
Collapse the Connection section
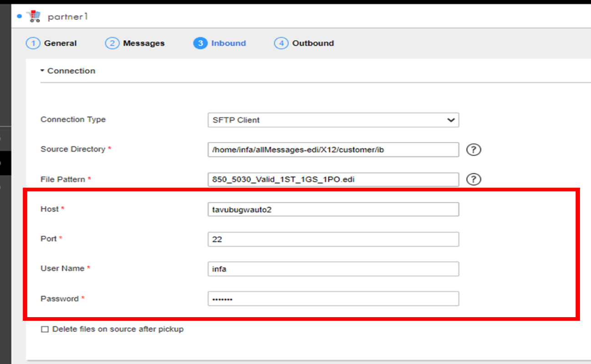click(x=42, y=71)
